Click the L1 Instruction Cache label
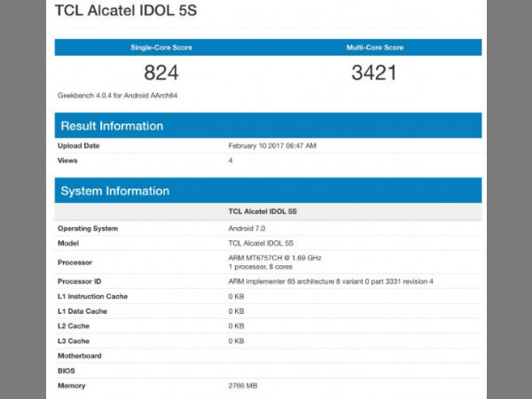The image size is (532, 399). pyautogui.click(x=92, y=296)
